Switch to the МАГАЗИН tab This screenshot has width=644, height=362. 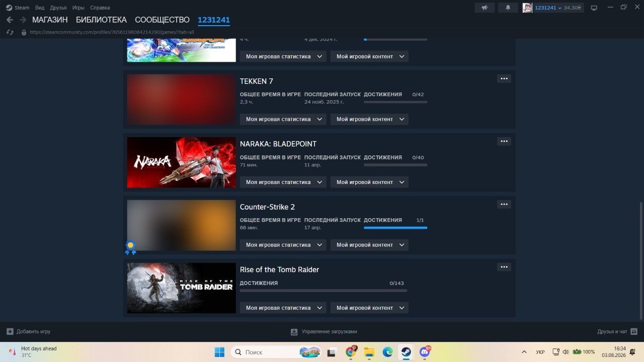50,20
